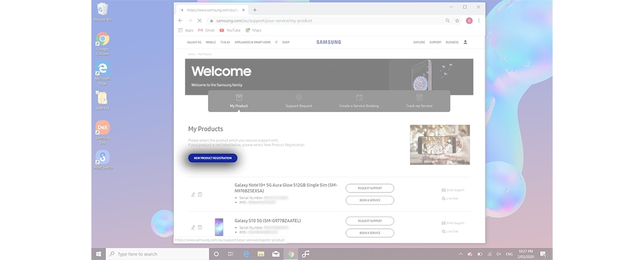Click the New Product Registration button

coord(213,158)
